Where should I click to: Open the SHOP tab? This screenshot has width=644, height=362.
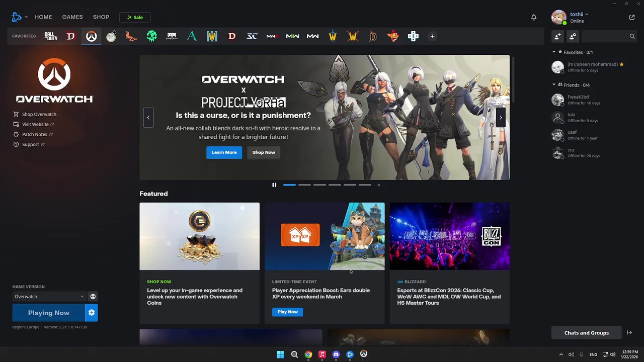(101, 17)
